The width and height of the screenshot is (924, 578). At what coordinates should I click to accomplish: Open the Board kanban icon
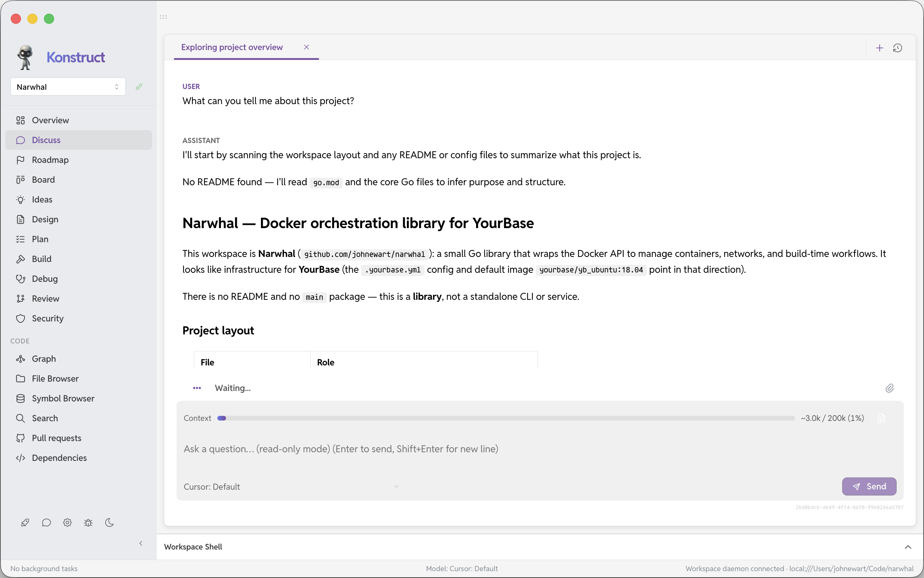coord(20,180)
